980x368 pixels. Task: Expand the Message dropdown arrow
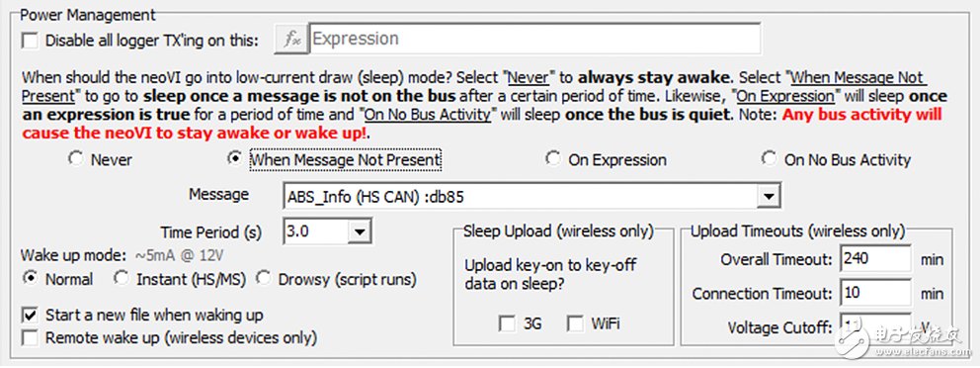tap(767, 197)
